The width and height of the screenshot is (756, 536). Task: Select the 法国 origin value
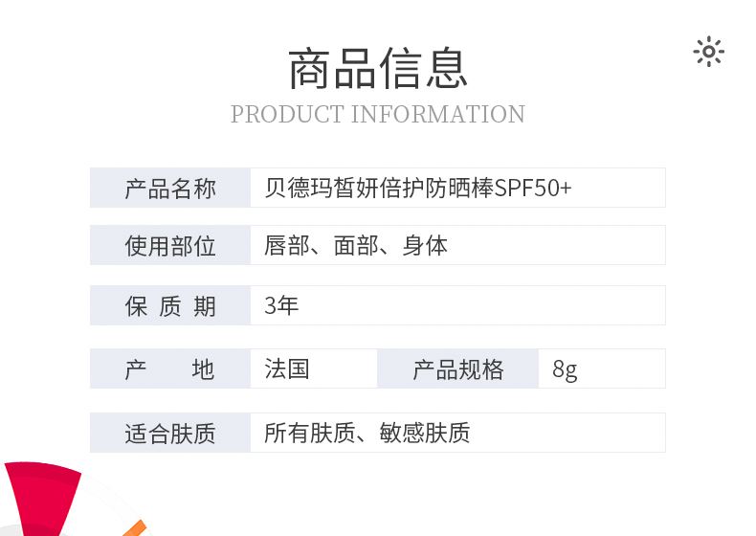coord(287,368)
